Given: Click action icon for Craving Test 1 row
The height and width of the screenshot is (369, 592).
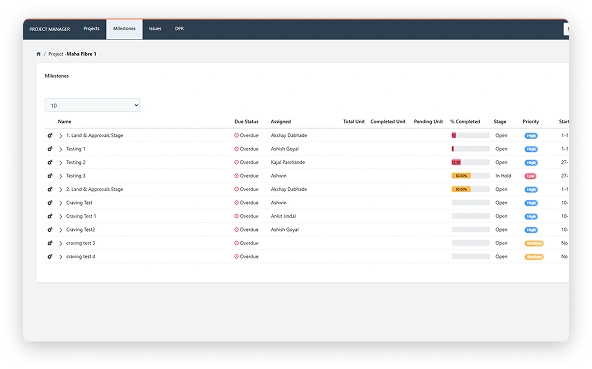Looking at the screenshot, I should 50,216.
